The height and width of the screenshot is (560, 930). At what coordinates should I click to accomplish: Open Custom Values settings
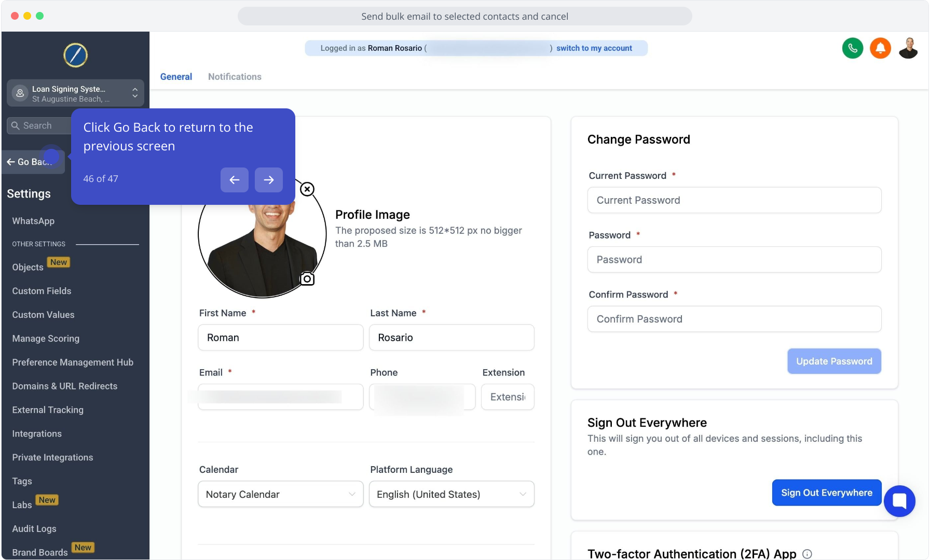pyautogui.click(x=43, y=315)
